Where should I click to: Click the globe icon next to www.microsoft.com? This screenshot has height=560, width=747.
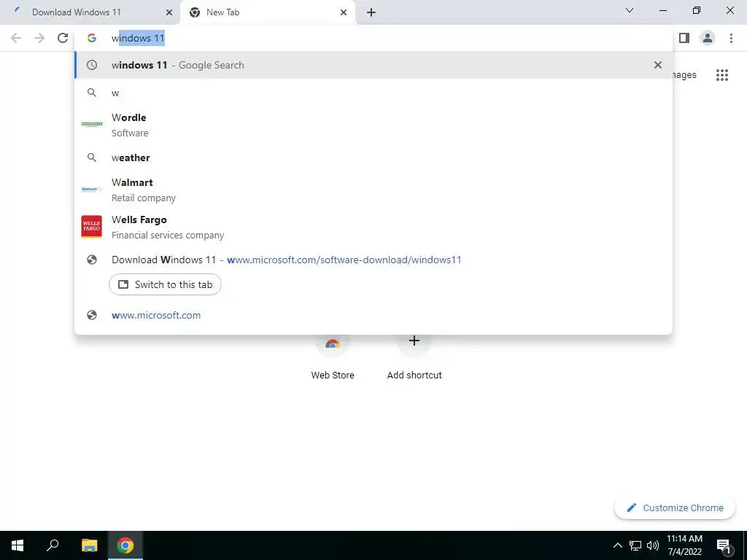click(92, 315)
